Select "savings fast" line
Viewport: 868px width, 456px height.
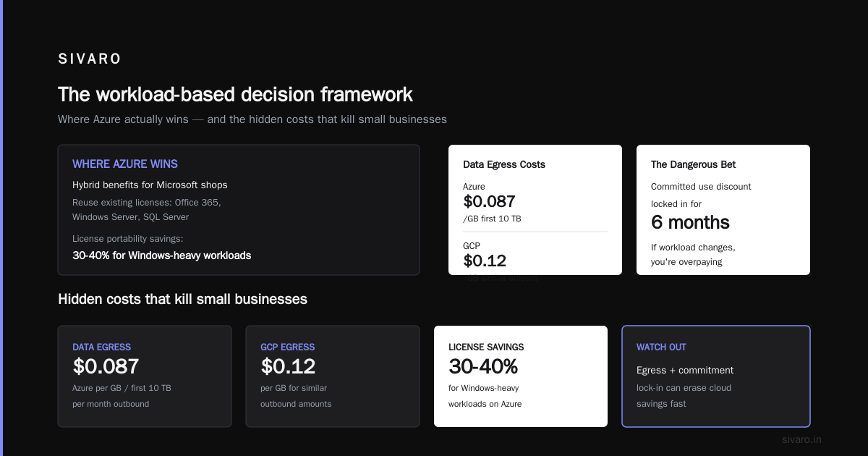pyautogui.click(x=661, y=404)
